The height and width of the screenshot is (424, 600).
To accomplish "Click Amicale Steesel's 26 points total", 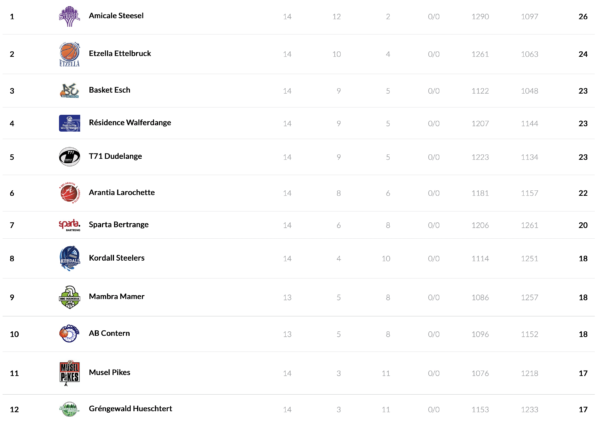I will coord(582,17).
